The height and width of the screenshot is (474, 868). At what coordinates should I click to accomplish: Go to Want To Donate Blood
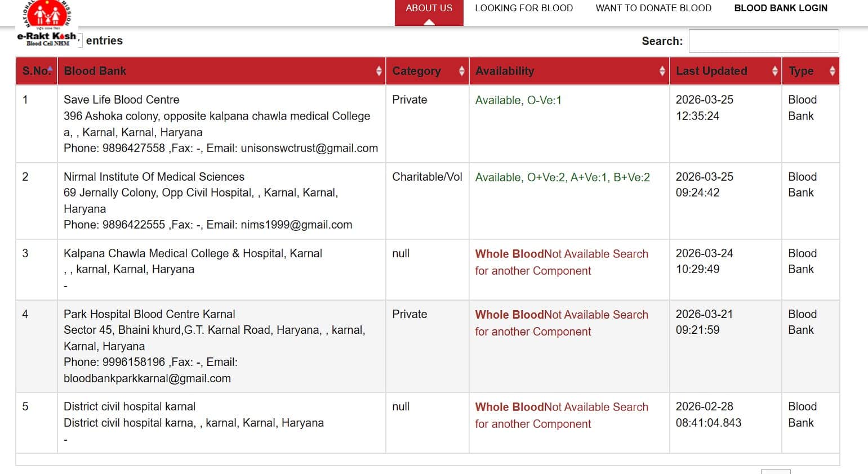[653, 8]
